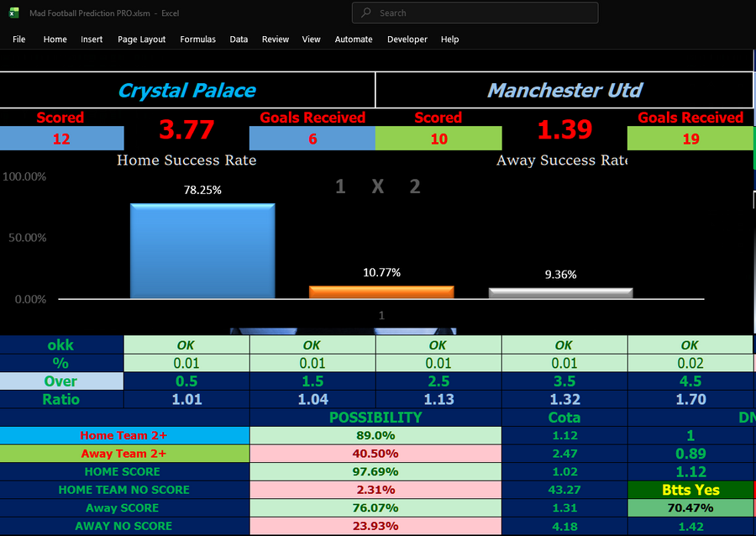756x536 pixels.
Task: Open the Automate tab
Action: (353, 39)
